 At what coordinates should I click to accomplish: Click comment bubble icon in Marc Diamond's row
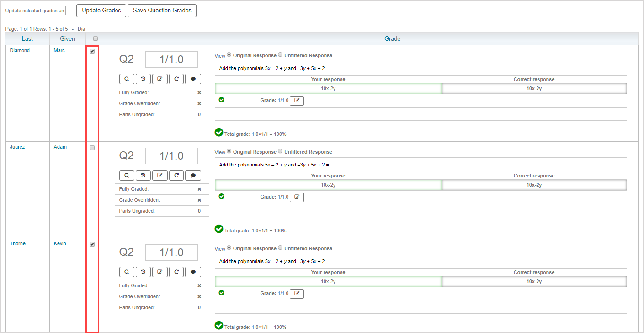(x=193, y=79)
